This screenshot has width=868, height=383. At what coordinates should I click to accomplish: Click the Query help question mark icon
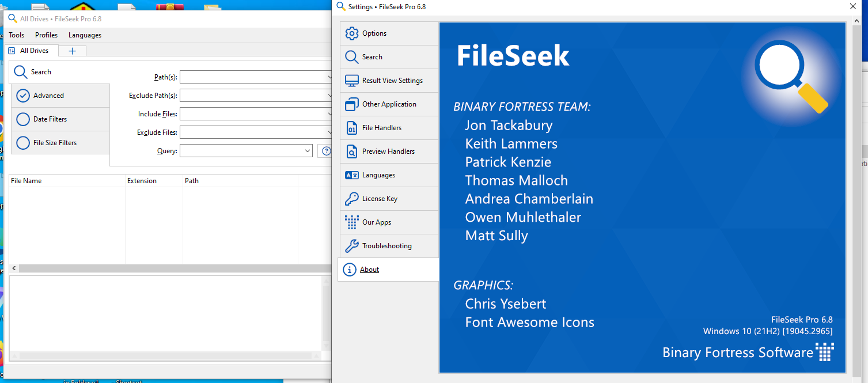point(326,151)
